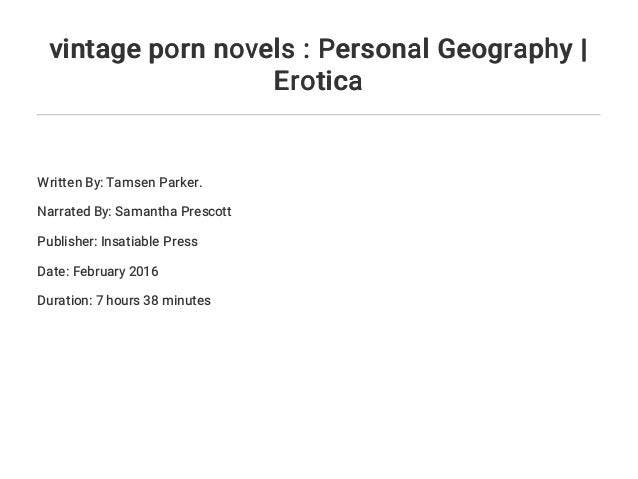Click the "Date:" label
The height and width of the screenshot is (479, 638).
coord(53,271)
